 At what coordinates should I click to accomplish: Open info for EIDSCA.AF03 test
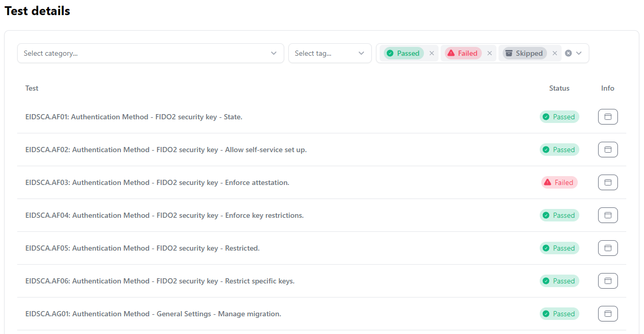coord(607,182)
